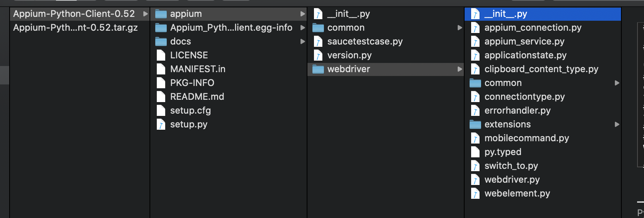Viewport: 644px width, 218px height.
Task: Click the switch_to.py file icon
Action: (475, 166)
